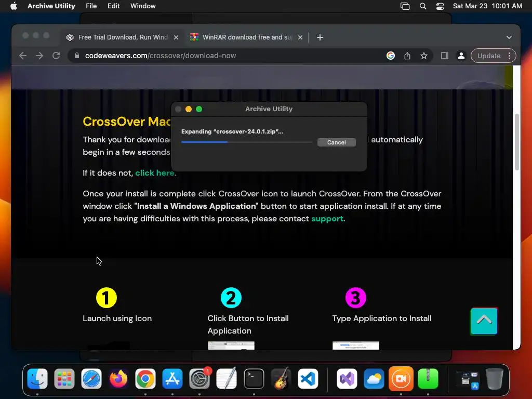Viewport: 532px width, 399px height.
Task: Open System Settings from Dock
Action: pyautogui.click(x=199, y=379)
